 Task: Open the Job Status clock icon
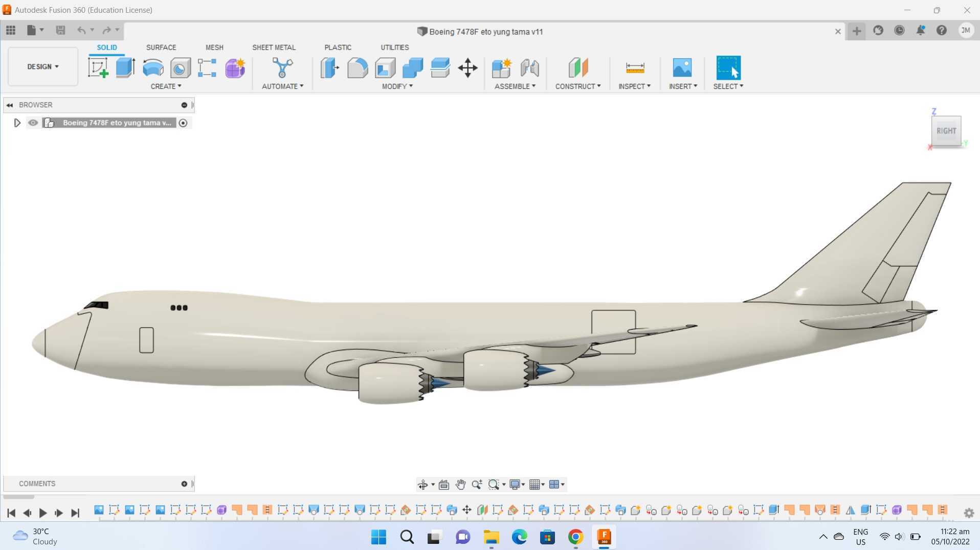click(899, 31)
